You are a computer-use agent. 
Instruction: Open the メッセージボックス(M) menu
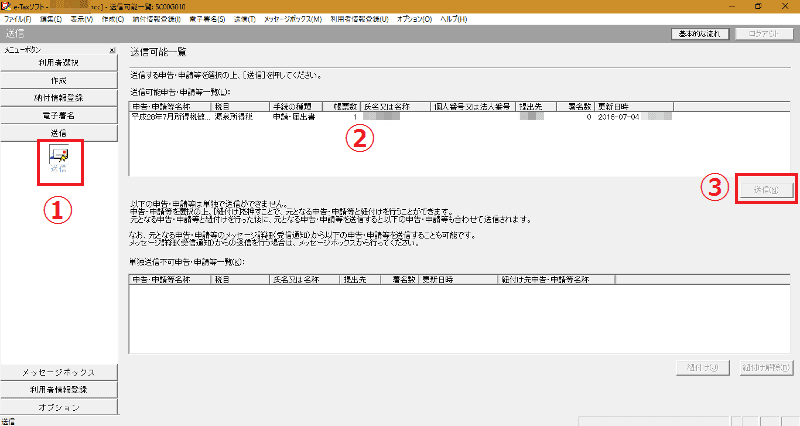[x=293, y=19]
